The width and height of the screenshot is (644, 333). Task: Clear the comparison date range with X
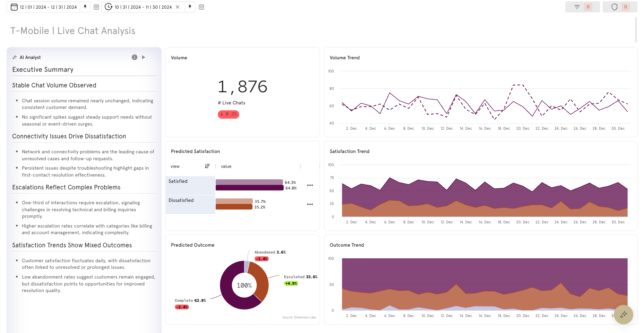click(178, 7)
